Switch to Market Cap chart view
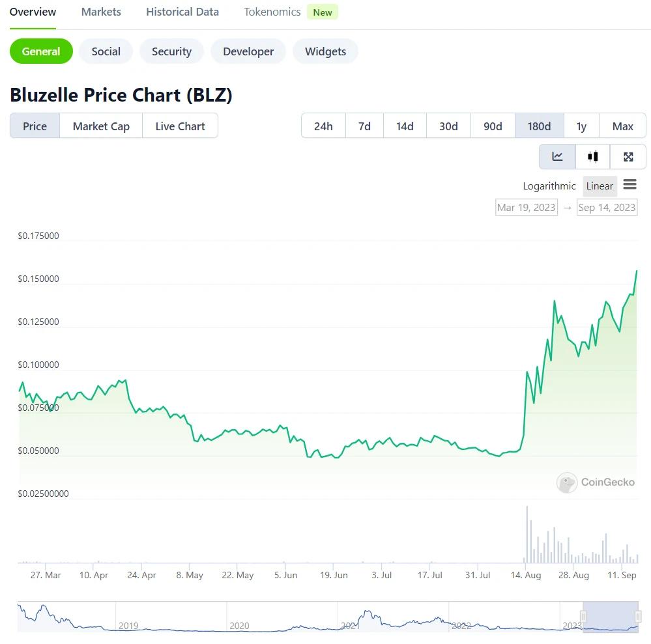The height and width of the screenshot is (644, 651). pos(100,126)
